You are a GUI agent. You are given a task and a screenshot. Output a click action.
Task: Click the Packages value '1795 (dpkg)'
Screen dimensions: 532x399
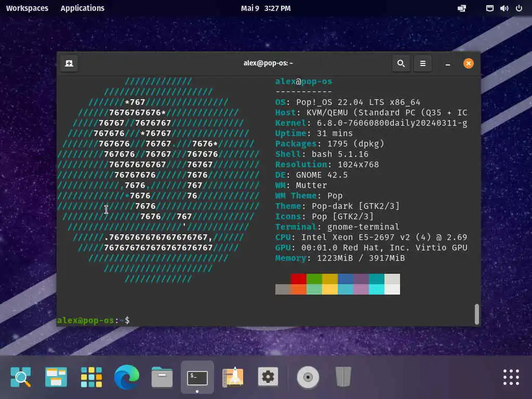click(x=355, y=144)
